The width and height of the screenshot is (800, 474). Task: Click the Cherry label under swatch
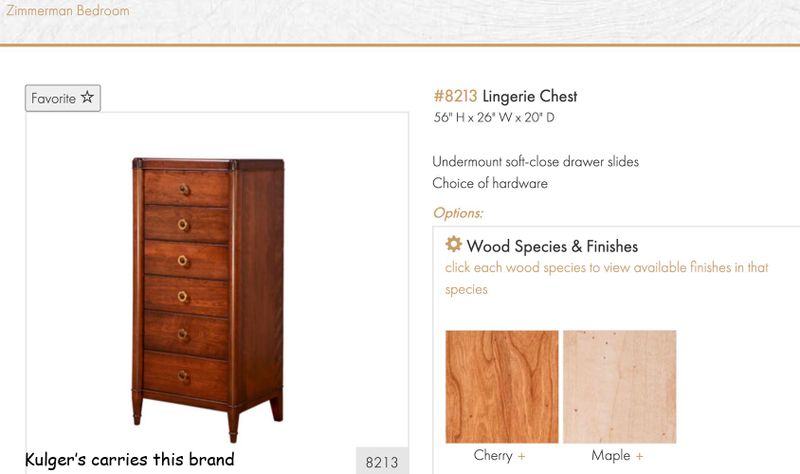pyautogui.click(x=493, y=455)
